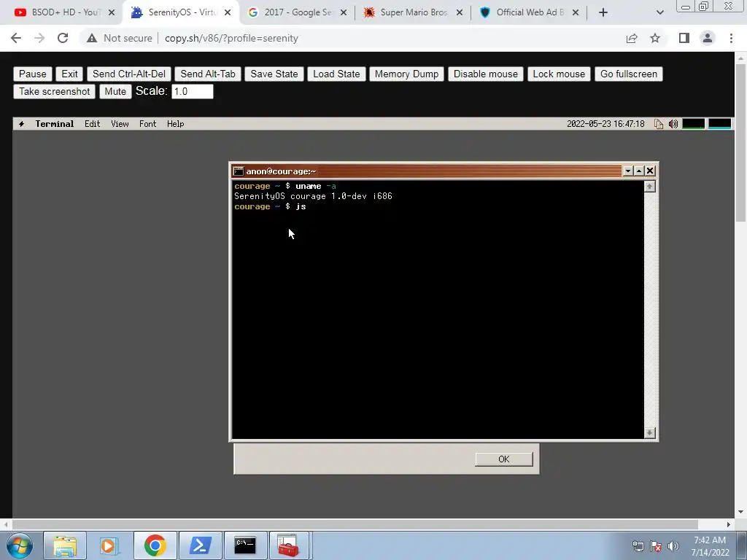Send Ctrl-Alt-Del to the emulator
This screenshot has width=747, height=560.
point(128,74)
